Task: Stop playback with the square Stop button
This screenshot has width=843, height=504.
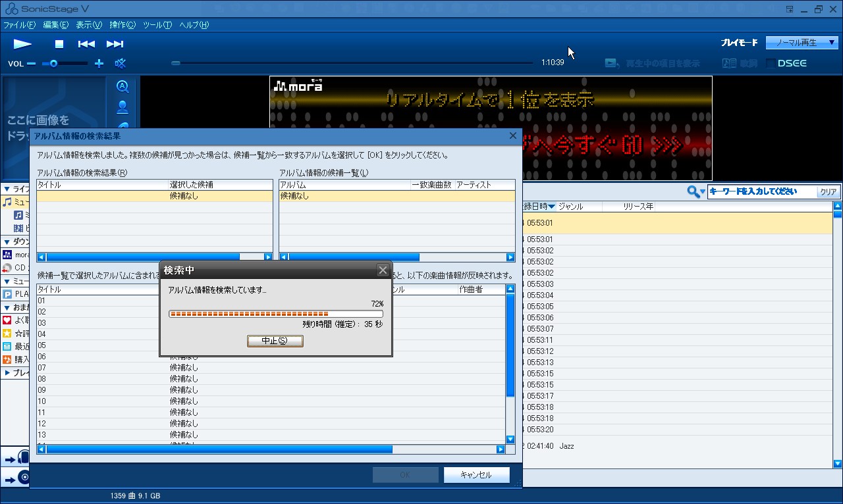Action: (59, 44)
